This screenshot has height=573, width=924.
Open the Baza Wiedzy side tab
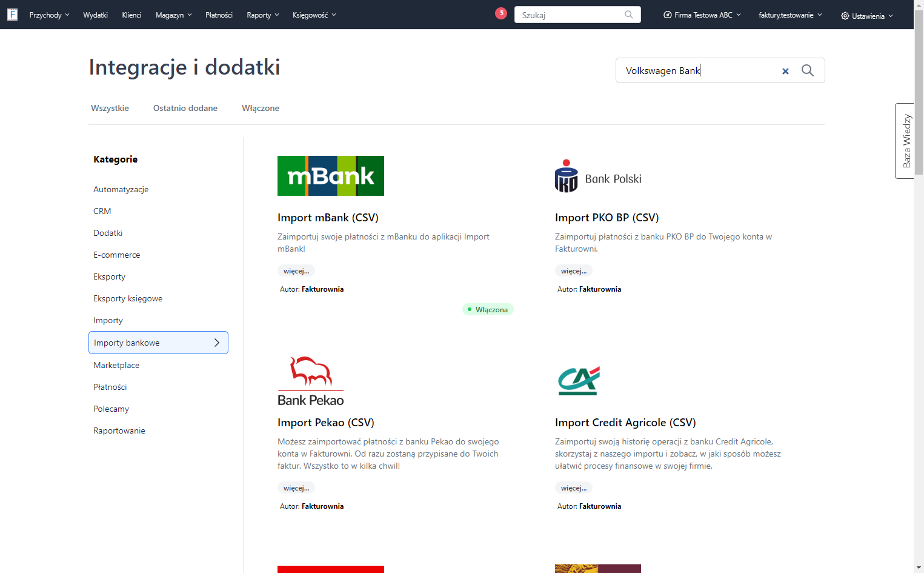(905, 141)
